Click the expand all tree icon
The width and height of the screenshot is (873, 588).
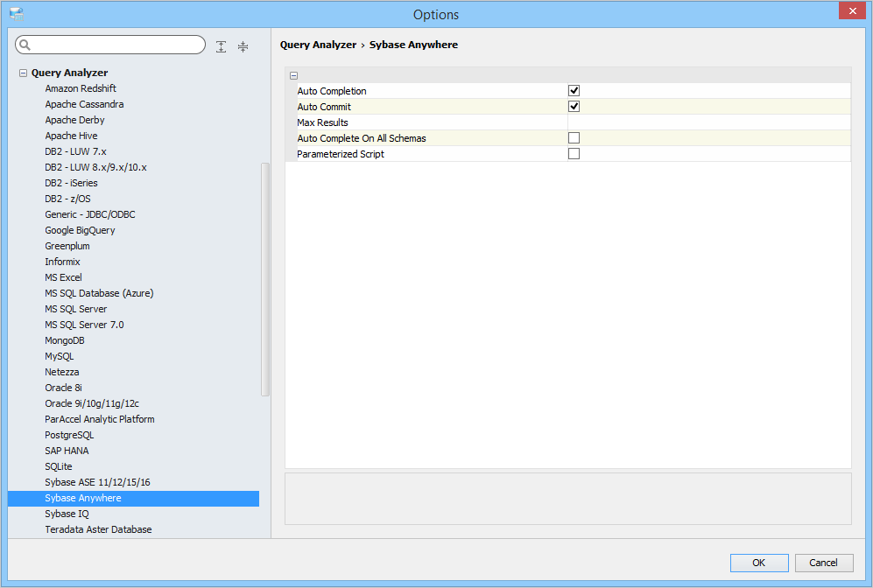[221, 46]
